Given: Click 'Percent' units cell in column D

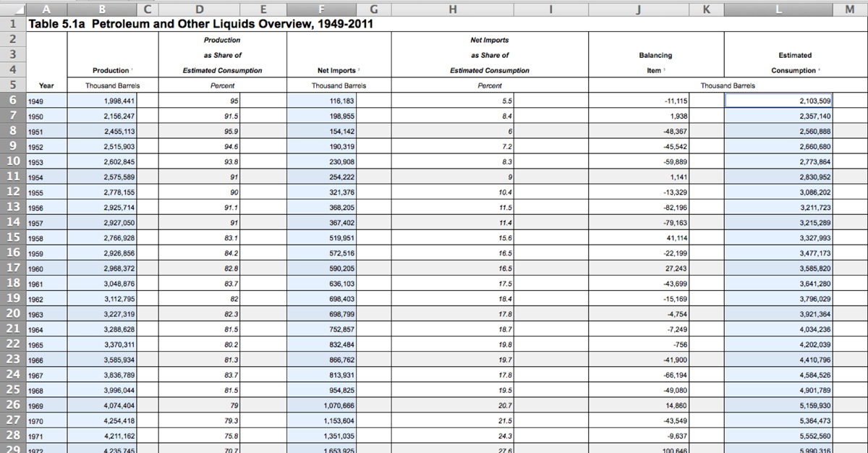Looking at the screenshot, I should tap(222, 85).
